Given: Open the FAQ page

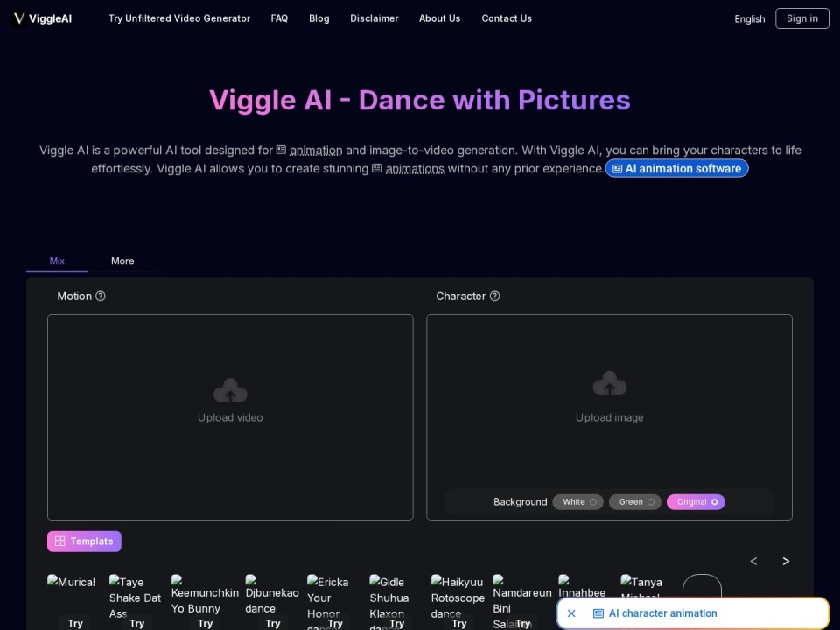Looking at the screenshot, I should [279, 18].
